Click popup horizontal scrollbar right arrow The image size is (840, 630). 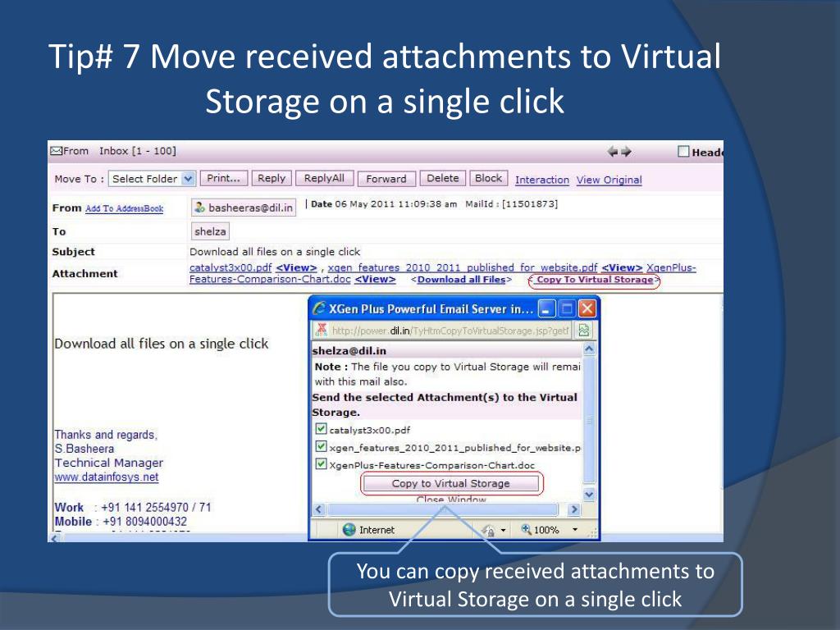573,509
